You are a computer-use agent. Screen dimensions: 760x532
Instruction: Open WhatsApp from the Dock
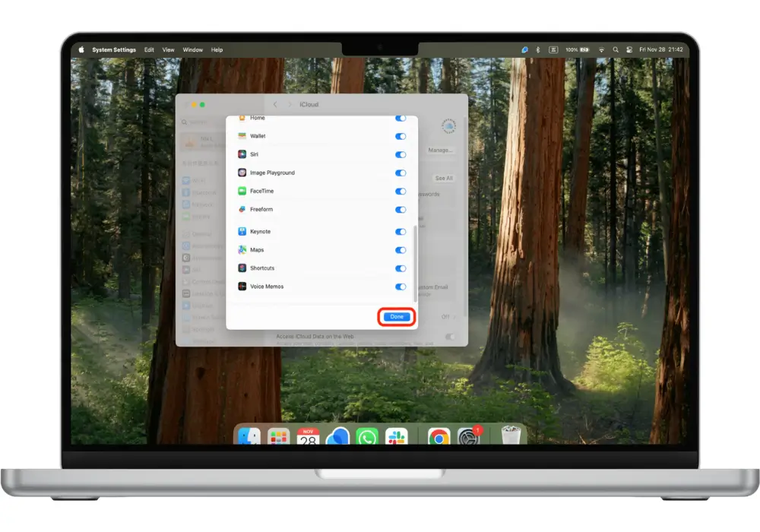click(367, 438)
